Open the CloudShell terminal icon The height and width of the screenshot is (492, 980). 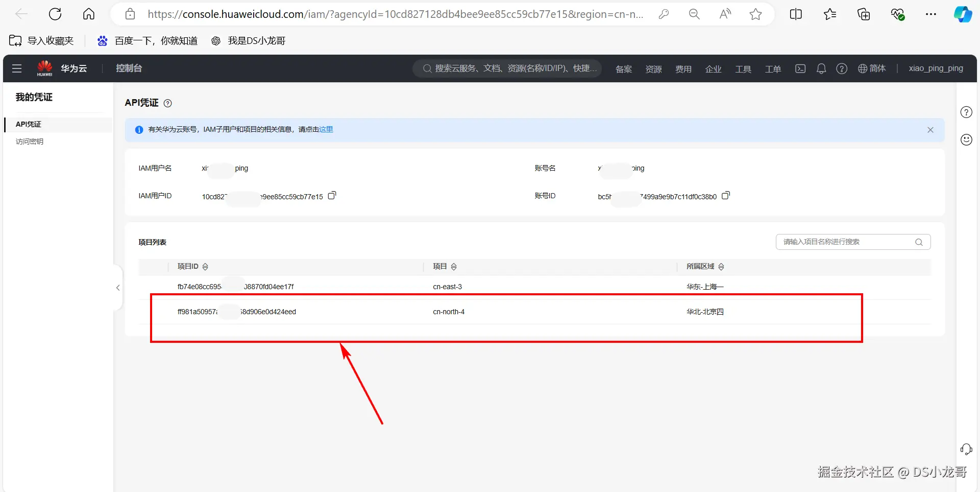[x=800, y=68]
